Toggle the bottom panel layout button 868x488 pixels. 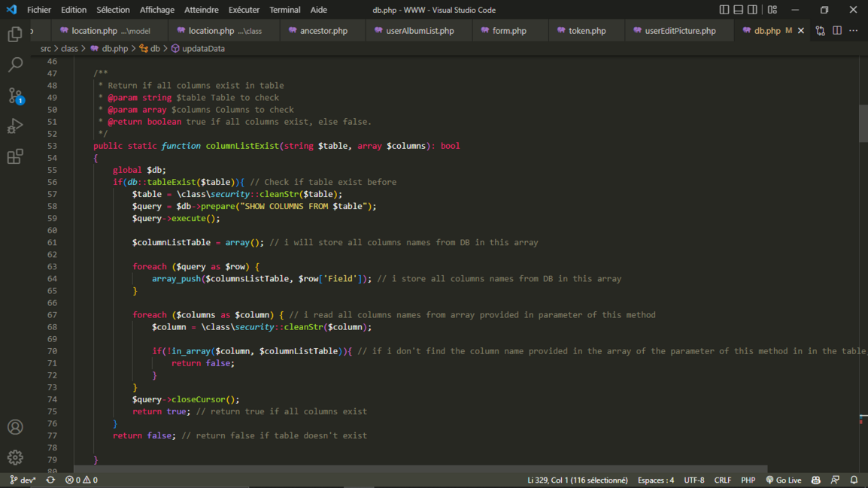738,10
